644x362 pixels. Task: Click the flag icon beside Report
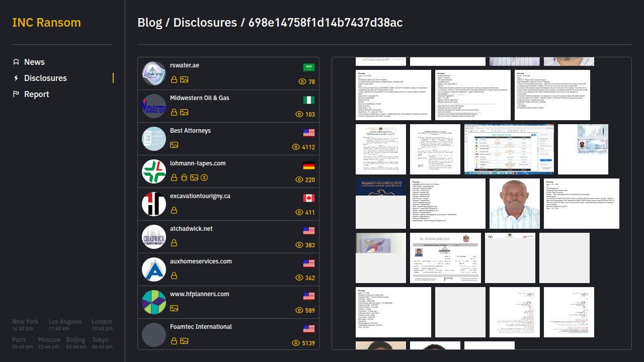pos(16,94)
